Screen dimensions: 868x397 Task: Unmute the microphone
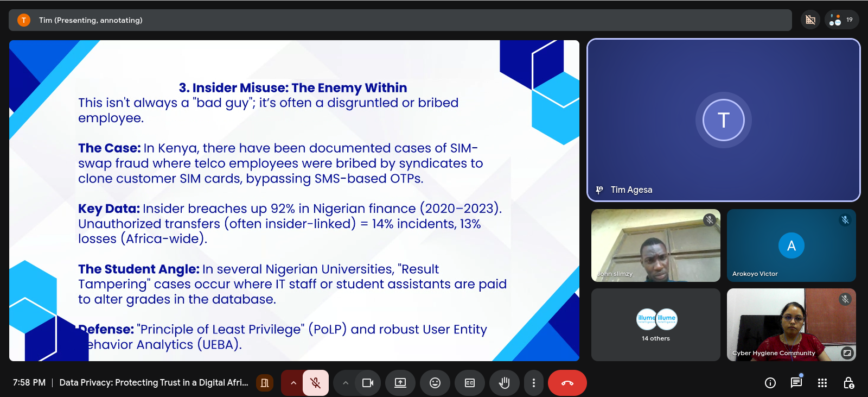(x=315, y=383)
